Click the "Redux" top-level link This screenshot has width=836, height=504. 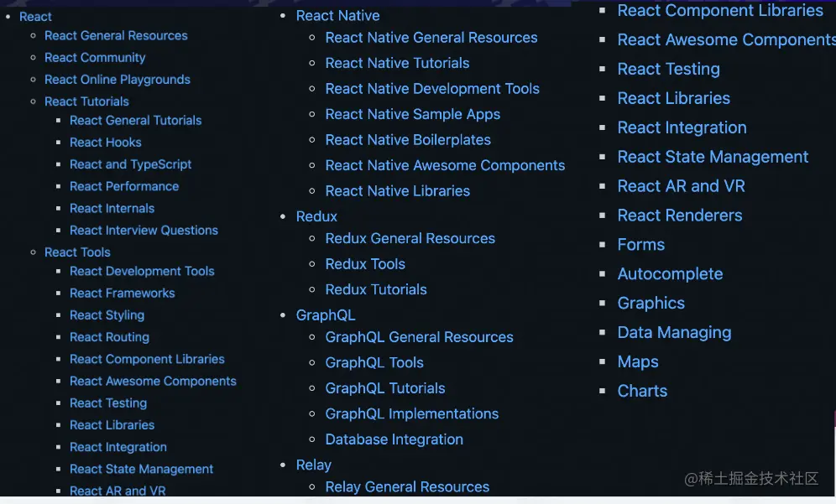pos(316,216)
